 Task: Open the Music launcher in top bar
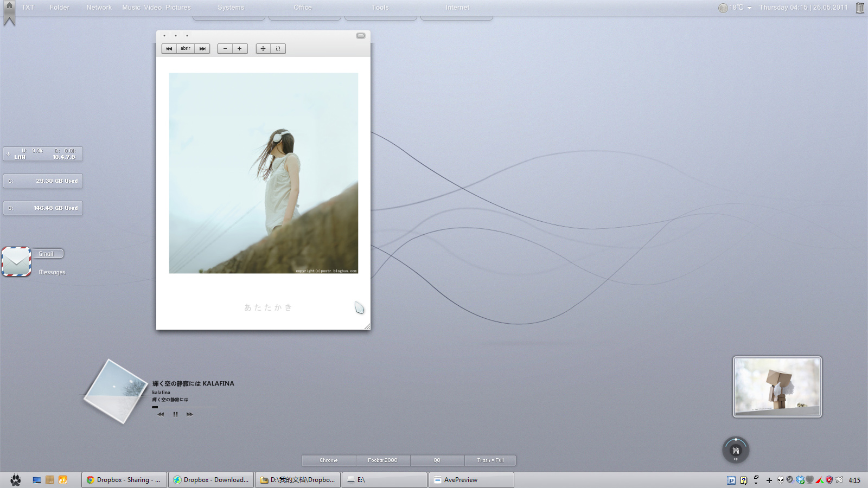click(131, 8)
